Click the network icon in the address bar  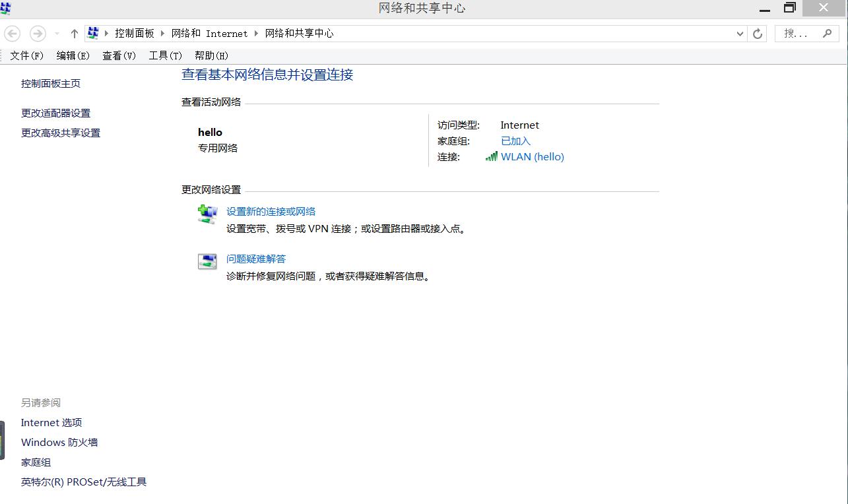pyautogui.click(x=93, y=32)
